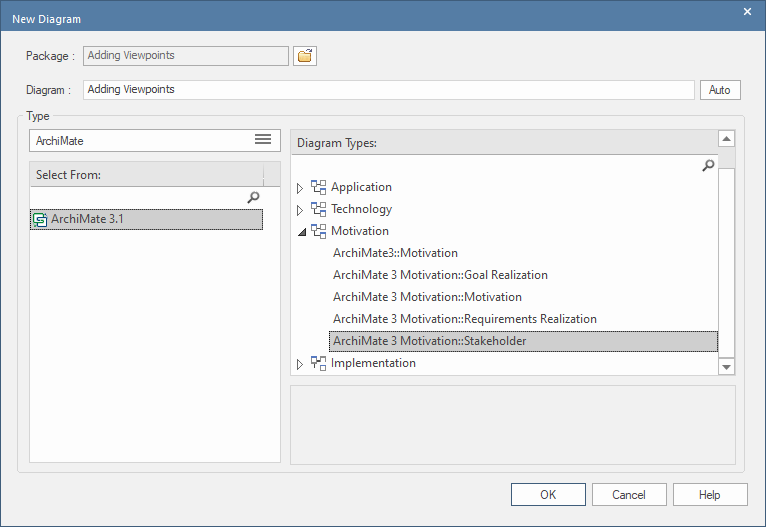This screenshot has height=527, width=766.
Task: Click the search magnifier in Diagram Types
Action: click(708, 166)
